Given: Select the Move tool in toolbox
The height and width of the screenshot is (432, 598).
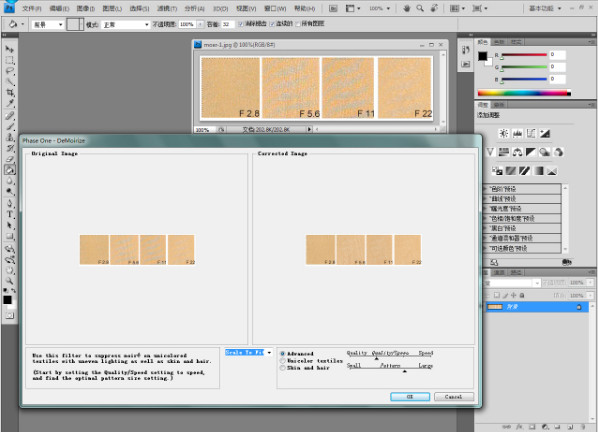Looking at the screenshot, I should [x=10, y=49].
